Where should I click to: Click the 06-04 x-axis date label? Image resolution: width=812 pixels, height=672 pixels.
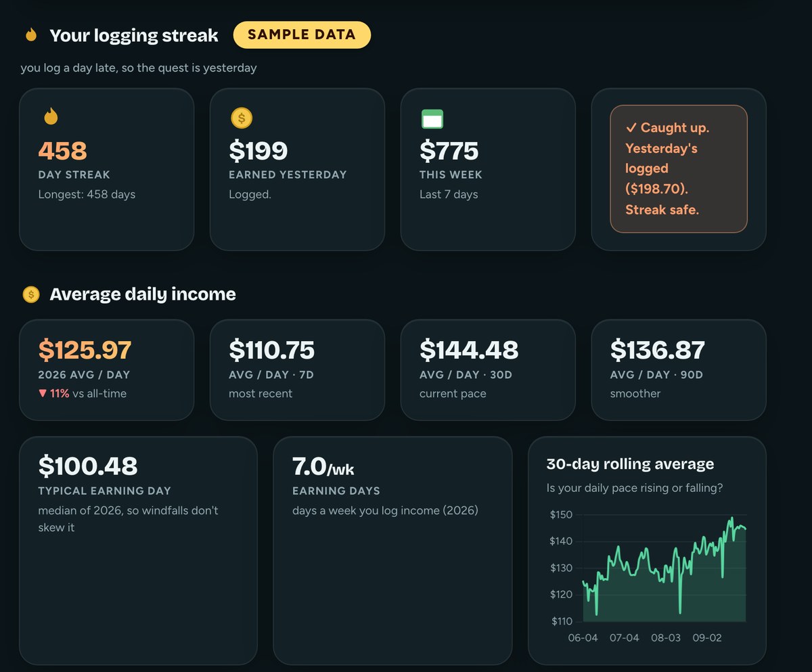(583, 637)
